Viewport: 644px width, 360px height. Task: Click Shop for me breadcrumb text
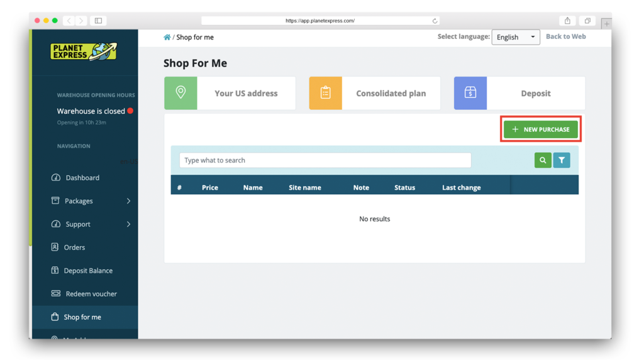coord(195,37)
